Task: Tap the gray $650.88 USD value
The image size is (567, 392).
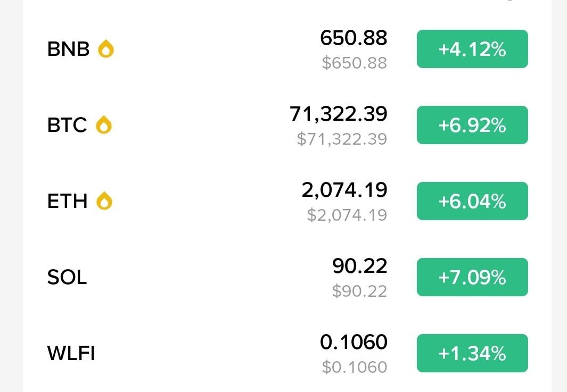Action: click(354, 63)
